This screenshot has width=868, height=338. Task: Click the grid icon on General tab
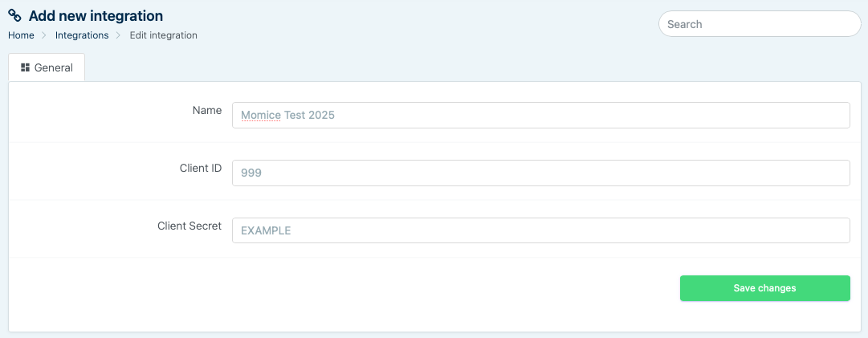click(x=26, y=67)
